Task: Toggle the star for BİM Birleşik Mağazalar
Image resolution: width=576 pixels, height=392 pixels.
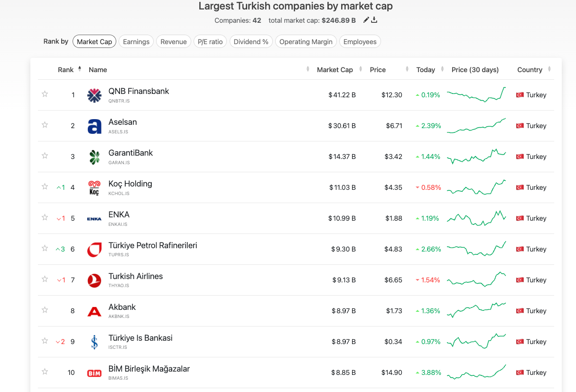Action: pyautogui.click(x=45, y=372)
